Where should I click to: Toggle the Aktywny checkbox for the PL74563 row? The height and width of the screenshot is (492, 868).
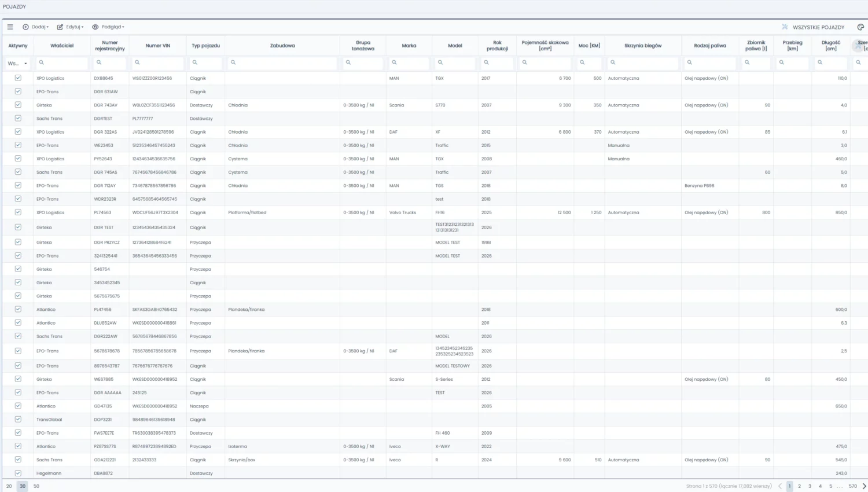18,212
